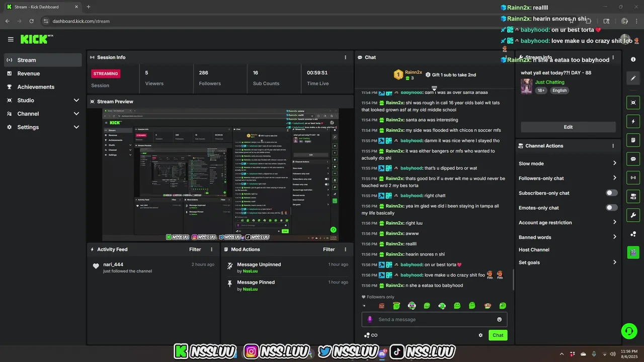Click the broadcast signal icon in right toolbar

coord(633,177)
